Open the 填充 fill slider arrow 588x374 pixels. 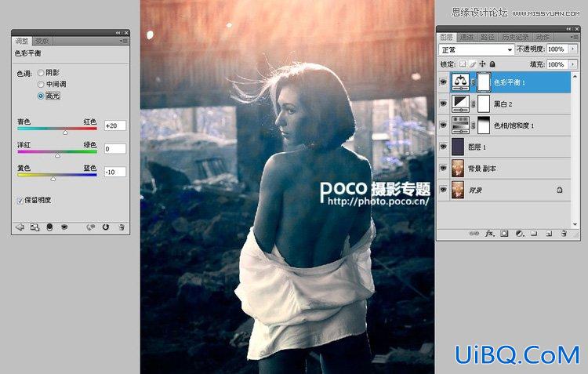click(573, 64)
